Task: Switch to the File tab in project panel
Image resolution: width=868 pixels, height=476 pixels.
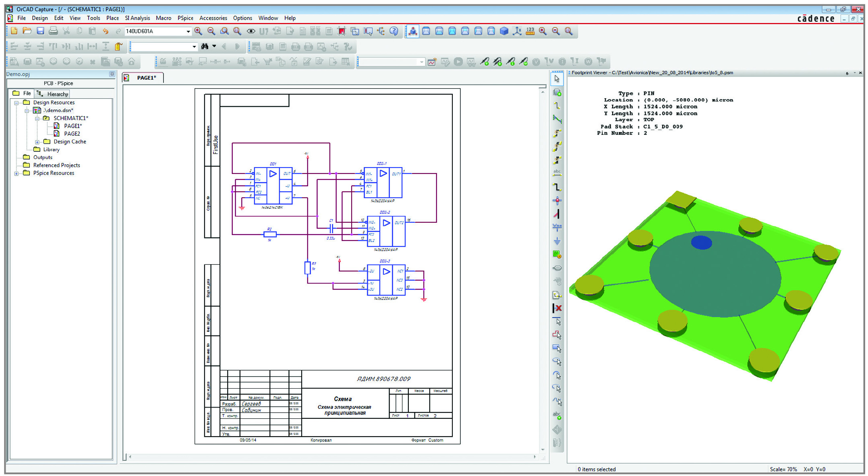Action: [x=22, y=93]
